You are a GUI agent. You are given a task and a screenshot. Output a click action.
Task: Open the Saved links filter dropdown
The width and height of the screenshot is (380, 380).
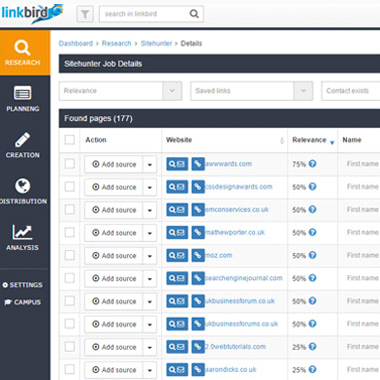(x=251, y=91)
